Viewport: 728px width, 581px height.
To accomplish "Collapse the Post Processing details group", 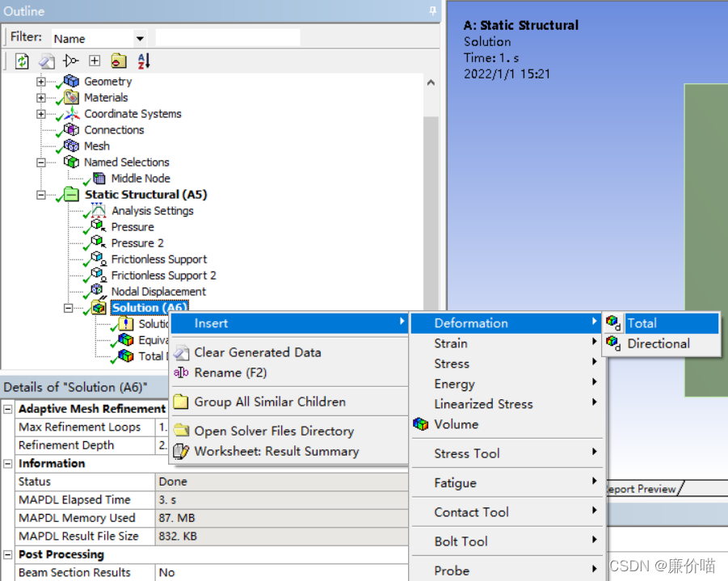I will (8, 554).
